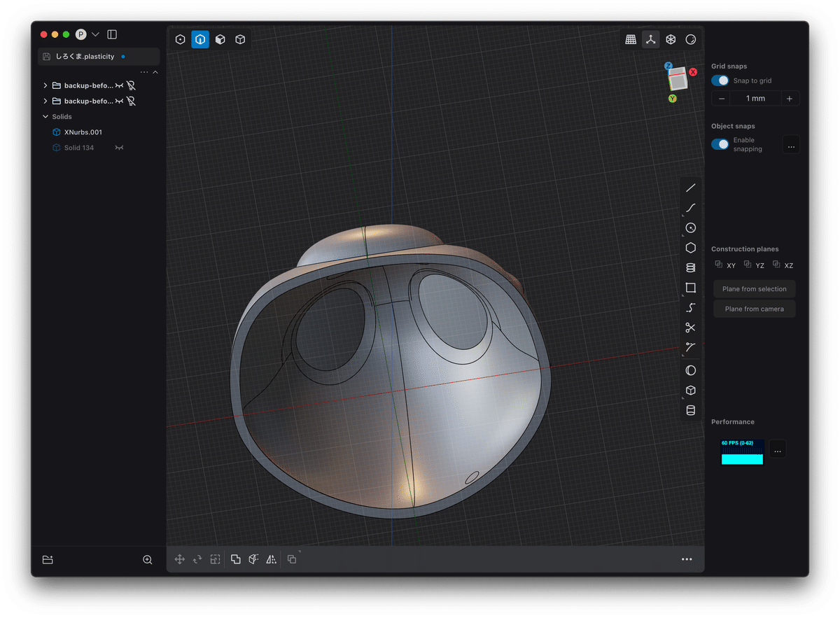
Task: Toggle selectability lightbulb of second backup folder
Action: click(131, 101)
